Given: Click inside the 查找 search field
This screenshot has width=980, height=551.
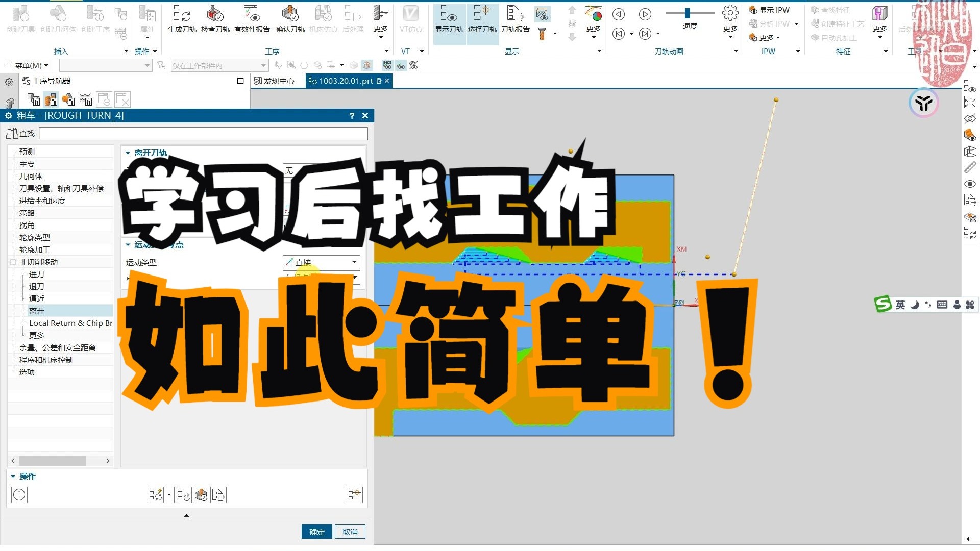Looking at the screenshot, I should coord(203,133).
